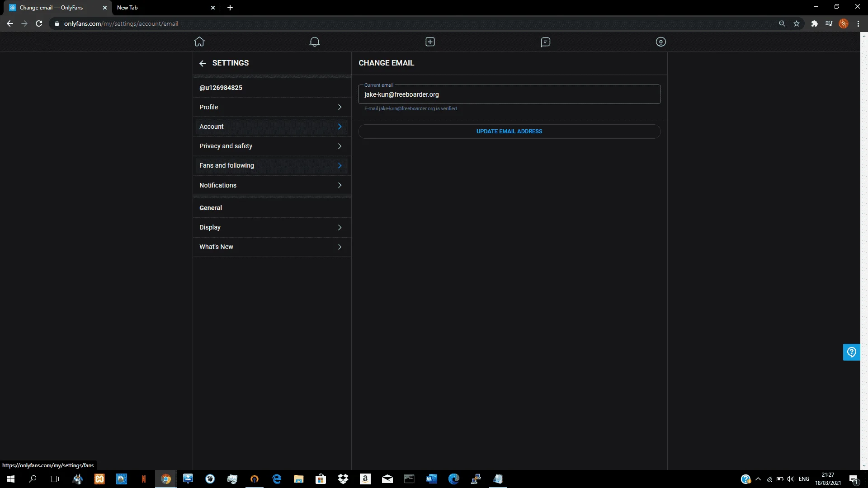Image resolution: width=868 pixels, height=488 pixels.
Task: Open Microsoft Word from the taskbar
Action: pyautogui.click(x=432, y=479)
